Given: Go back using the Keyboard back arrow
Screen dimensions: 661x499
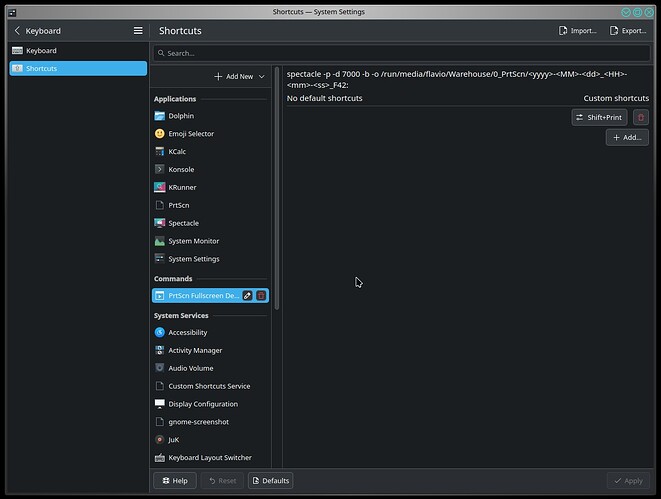Looking at the screenshot, I should tap(17, 31).
